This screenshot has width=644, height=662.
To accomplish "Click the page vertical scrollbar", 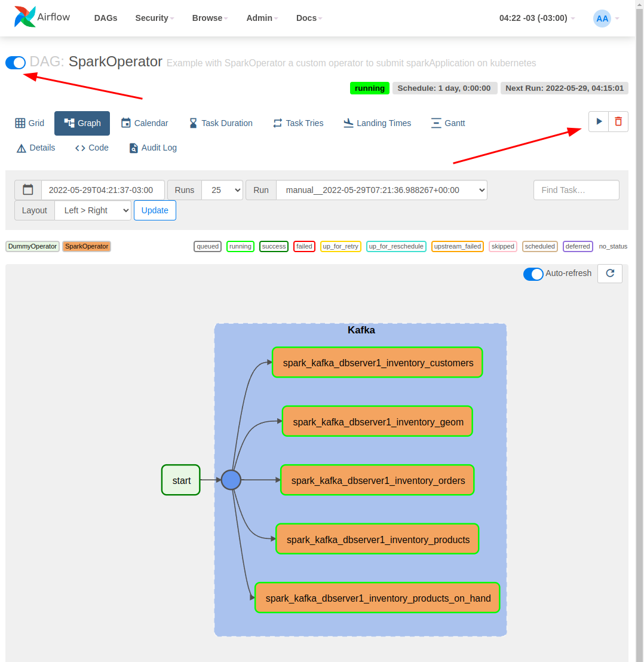I will 640,331.
